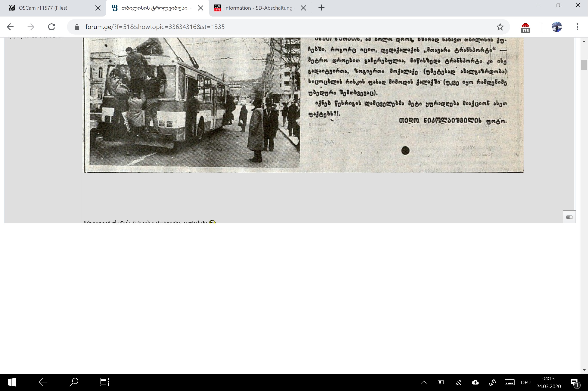Toggle the switch button at the post's right edge
The image size is (588, 391).
569,217
